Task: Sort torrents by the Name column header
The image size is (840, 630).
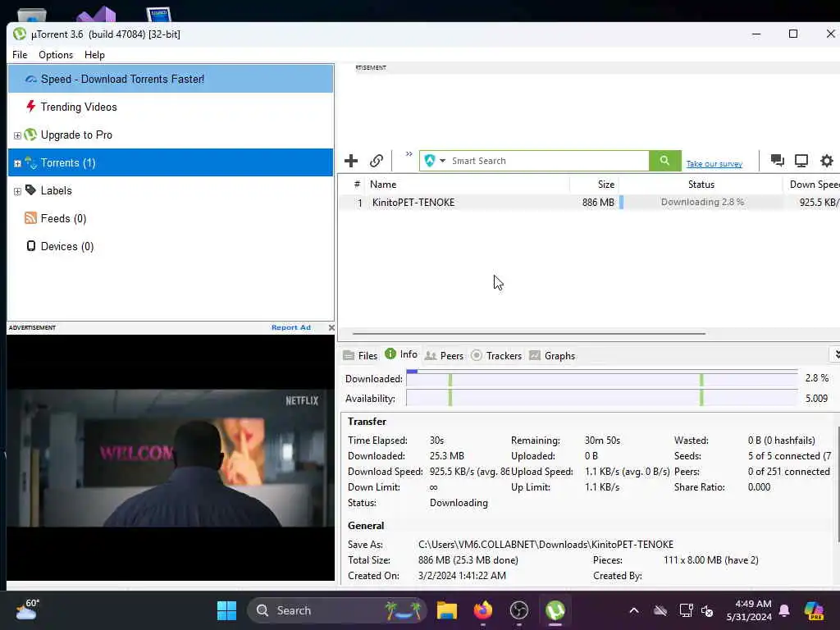Action: click(x=467, y=185)
